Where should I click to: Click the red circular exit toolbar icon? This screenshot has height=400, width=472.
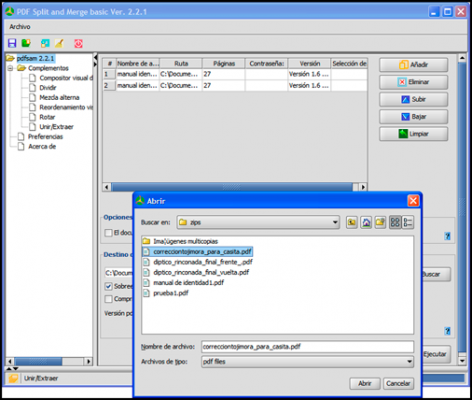pos(78,43)
